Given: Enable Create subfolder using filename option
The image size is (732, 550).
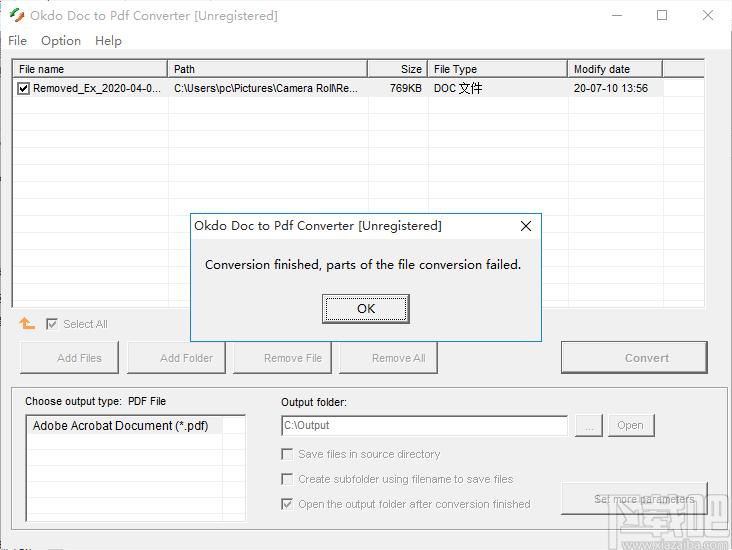Looking at the screenshot, I should [287, 479].
